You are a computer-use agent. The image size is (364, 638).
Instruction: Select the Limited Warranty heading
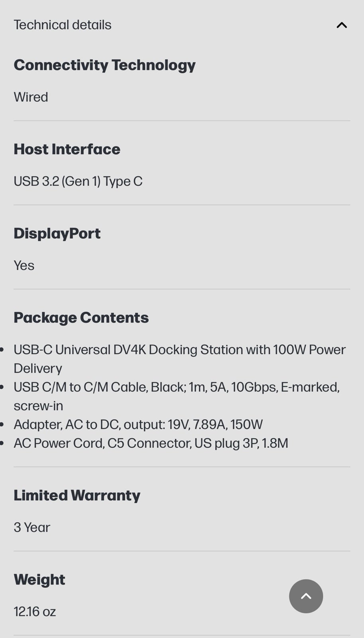click(x=77, y=495)
